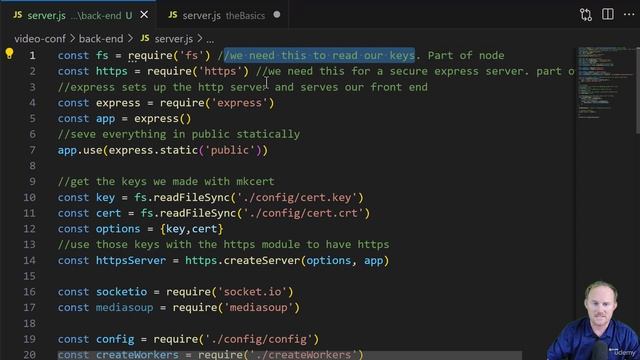The image size is (640, 360).
Task: Switch to the server.js theBasics tab
Action: (224, 15)
